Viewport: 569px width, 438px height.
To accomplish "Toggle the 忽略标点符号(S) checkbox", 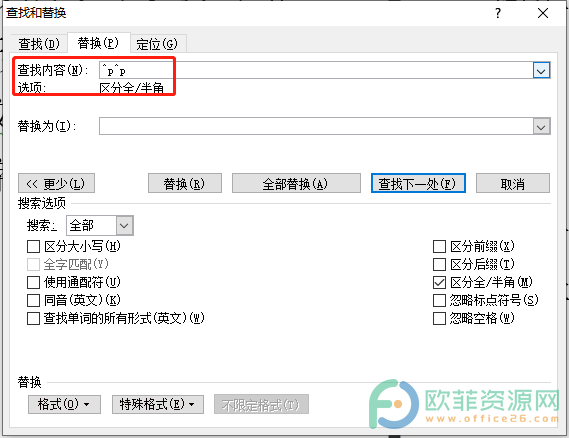I will coord(439,300).
